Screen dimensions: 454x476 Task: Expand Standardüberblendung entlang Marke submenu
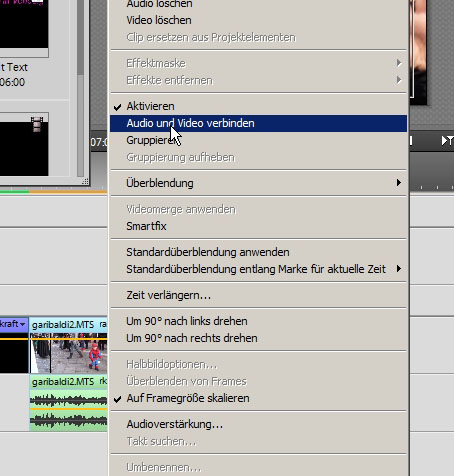[x=399, y=269]
